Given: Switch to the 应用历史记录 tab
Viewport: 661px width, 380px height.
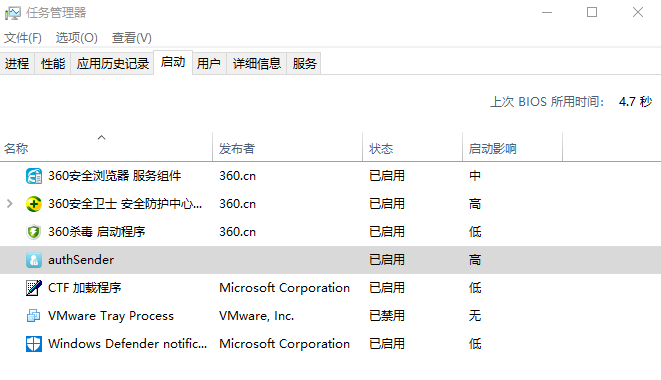Looking at the screenshot, I should 113,64.
